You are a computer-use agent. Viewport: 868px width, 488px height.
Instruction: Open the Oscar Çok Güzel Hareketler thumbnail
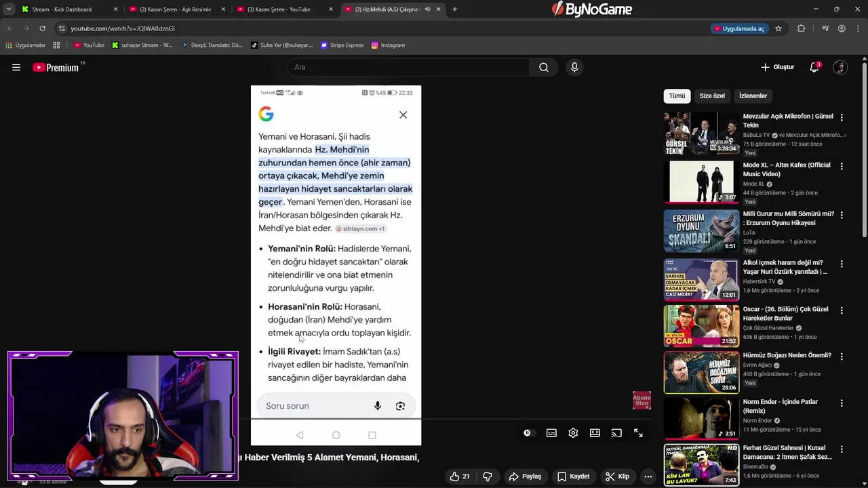701,325
